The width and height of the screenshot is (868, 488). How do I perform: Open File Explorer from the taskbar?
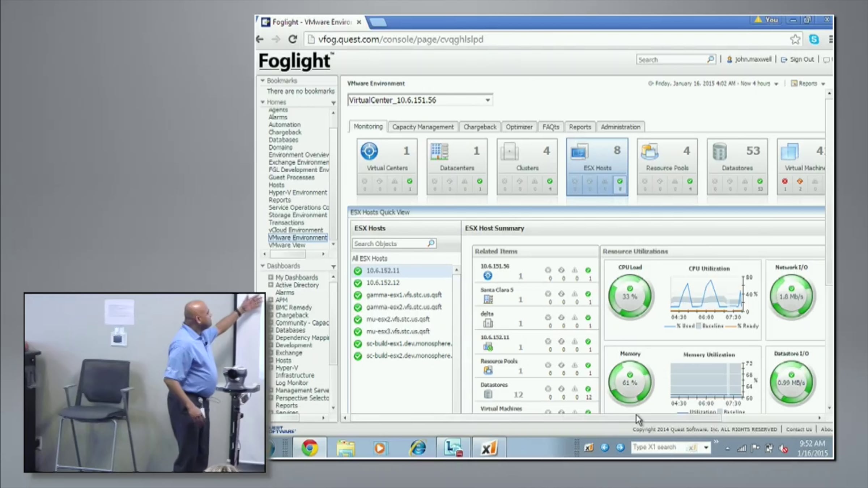(346, 448)
